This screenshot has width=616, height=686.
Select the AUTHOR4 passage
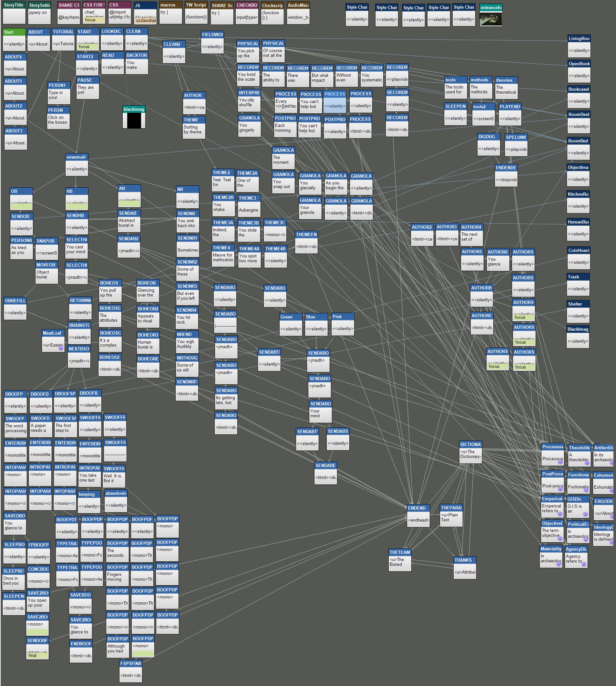(472, 235)
